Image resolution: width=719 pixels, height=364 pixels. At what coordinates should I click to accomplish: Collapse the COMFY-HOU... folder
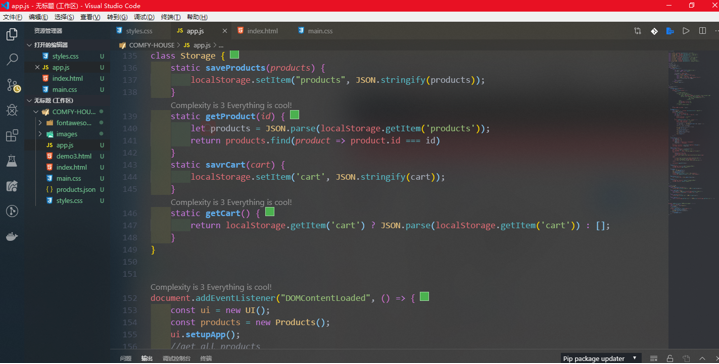[x=36, y=112]
